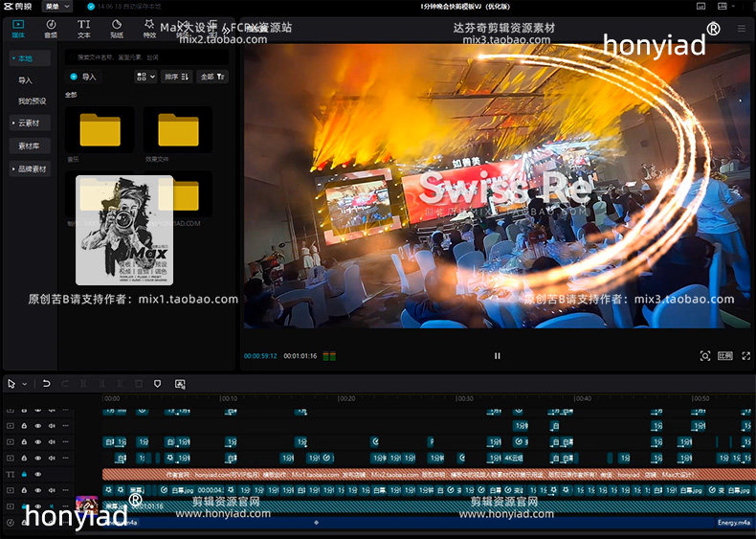Viewport: 756px width, 539px height.
Task: Lock the track with 白幕.jpg 00:00:04 clip
Action: (24, 490)
